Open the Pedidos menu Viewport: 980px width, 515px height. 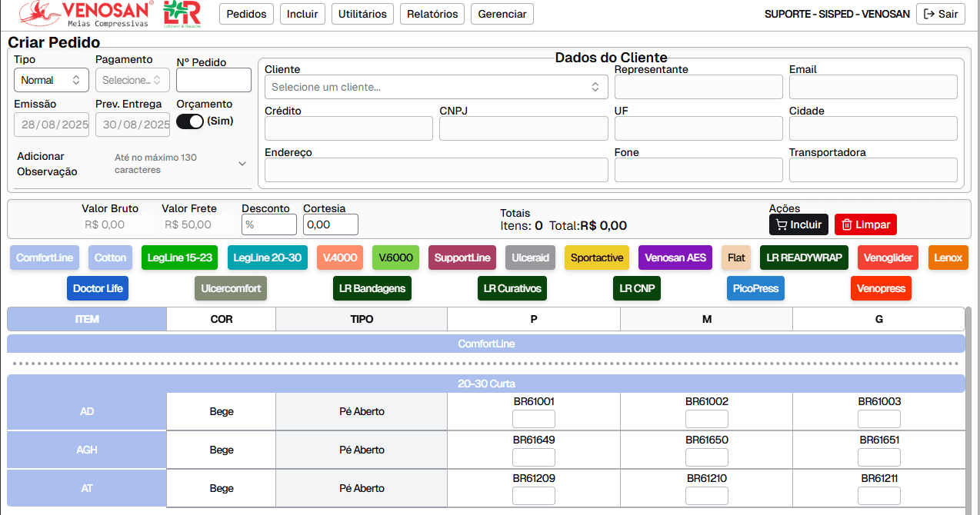click(247, 14)
